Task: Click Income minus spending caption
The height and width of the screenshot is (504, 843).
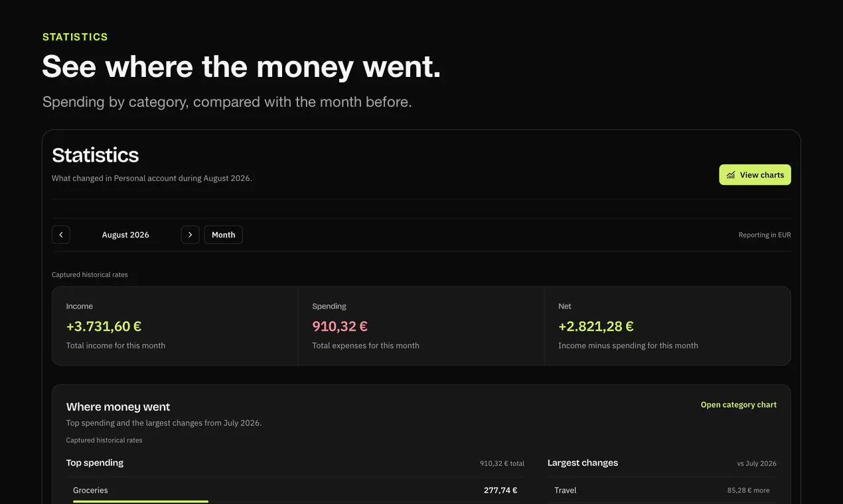Action: click(628, 346)
